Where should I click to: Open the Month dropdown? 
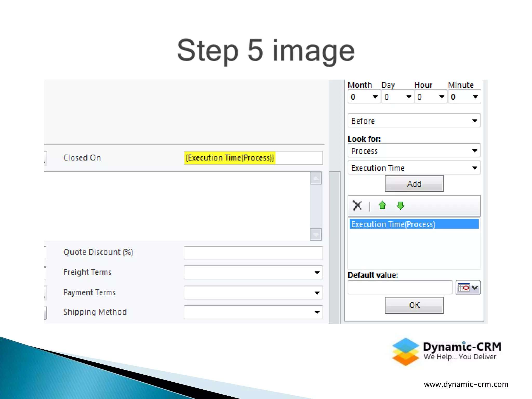(x=364, y=97)
